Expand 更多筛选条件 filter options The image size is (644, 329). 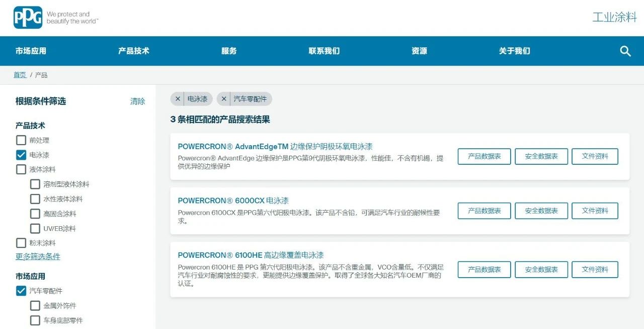[38, 256]
